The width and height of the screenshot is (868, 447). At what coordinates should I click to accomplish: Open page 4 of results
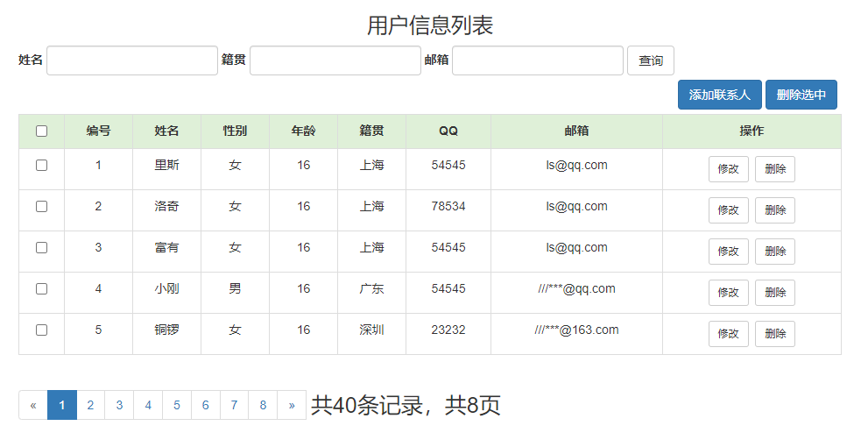(148, 405)
